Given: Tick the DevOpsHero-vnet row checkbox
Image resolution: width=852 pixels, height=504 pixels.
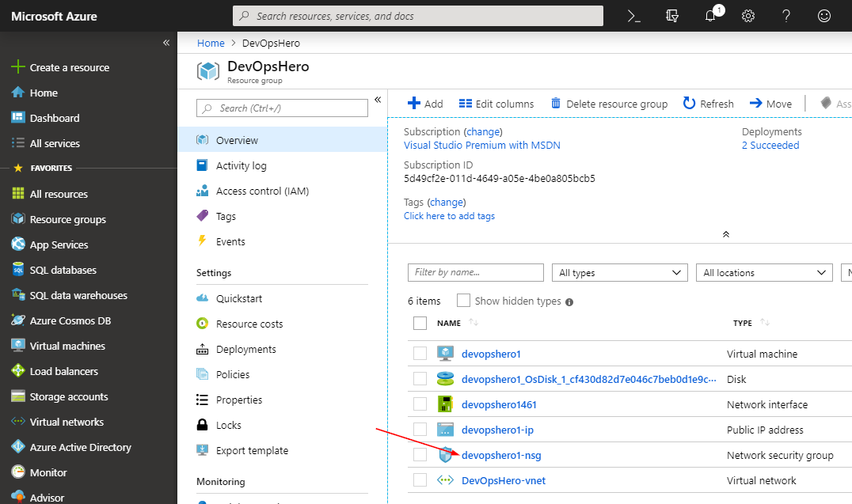Looking at the screenshot, I should 420,480.
